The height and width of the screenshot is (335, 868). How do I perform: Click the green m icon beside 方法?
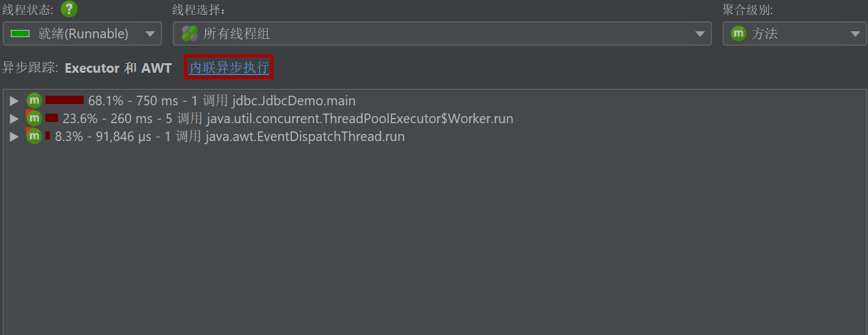(x=738, y=34)
